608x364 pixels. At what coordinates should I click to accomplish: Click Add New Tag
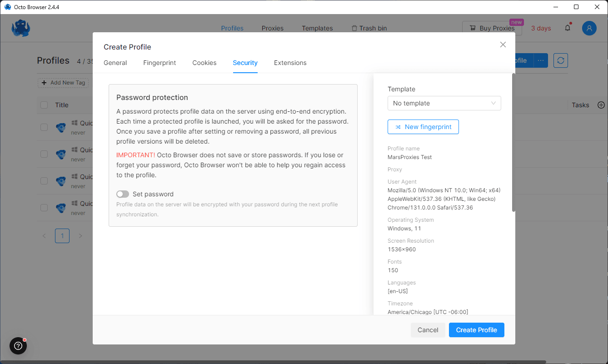click(x=63, y=83)
